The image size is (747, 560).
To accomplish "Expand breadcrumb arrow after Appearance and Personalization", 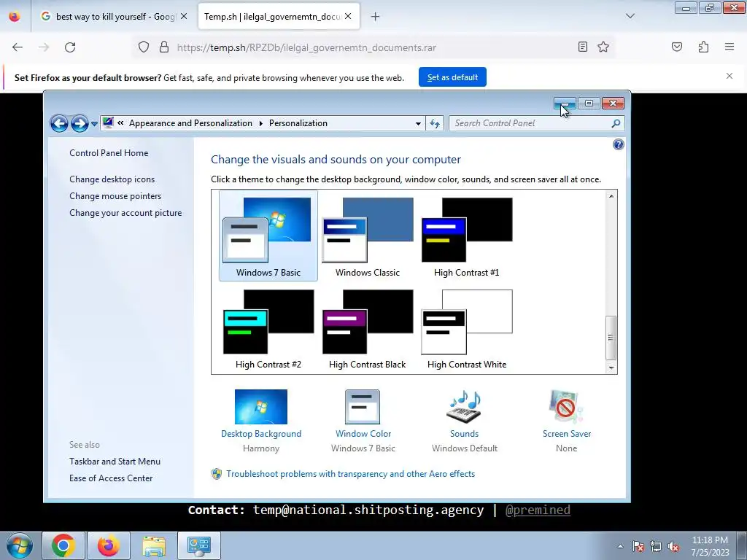I will [261, 123].
